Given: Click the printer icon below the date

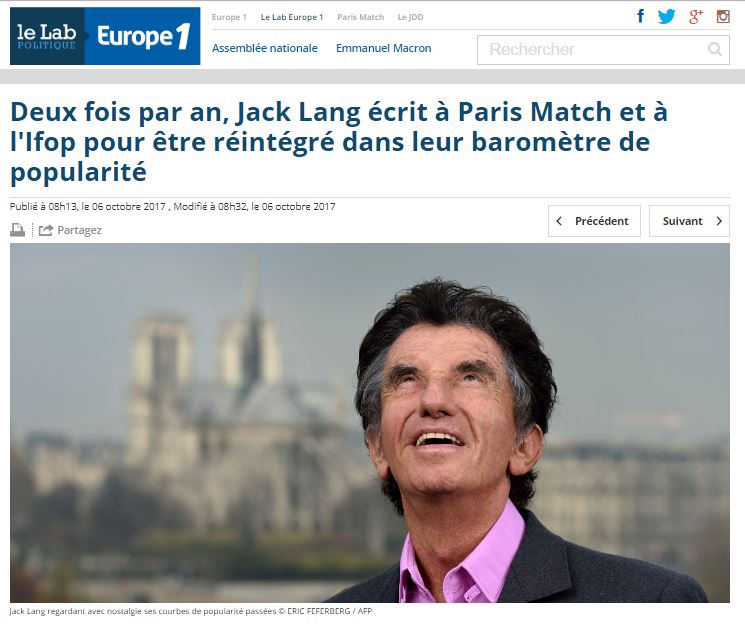Looking at the screenshot, I should click(18, 230).
